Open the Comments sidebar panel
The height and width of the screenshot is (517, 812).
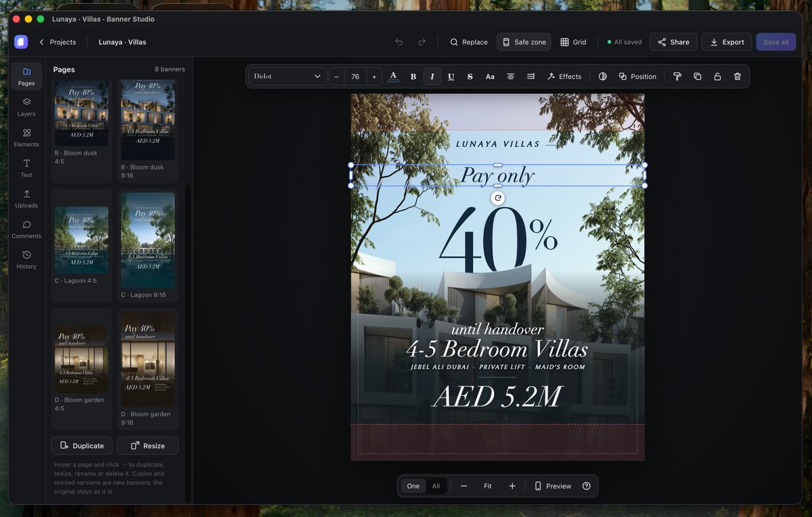[x=26, y=229]
